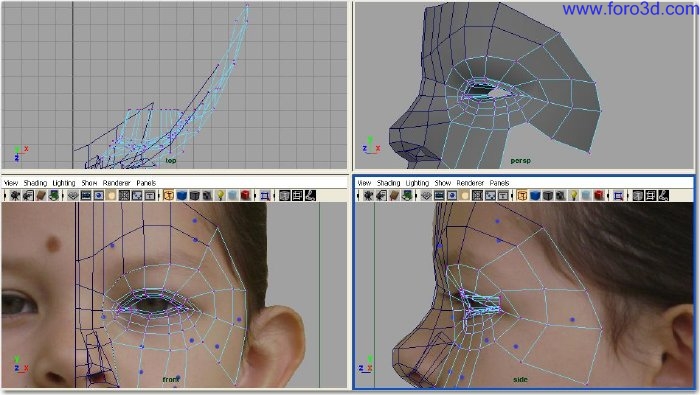Viewport: 700px width, 395px height.
Task: Open View menu of side panel
Action: pyautogui.click(x=364, y=183)
